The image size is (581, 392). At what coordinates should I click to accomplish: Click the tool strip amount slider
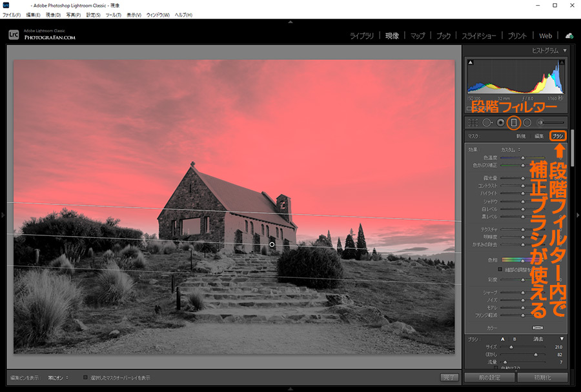(x=552, y=122)
